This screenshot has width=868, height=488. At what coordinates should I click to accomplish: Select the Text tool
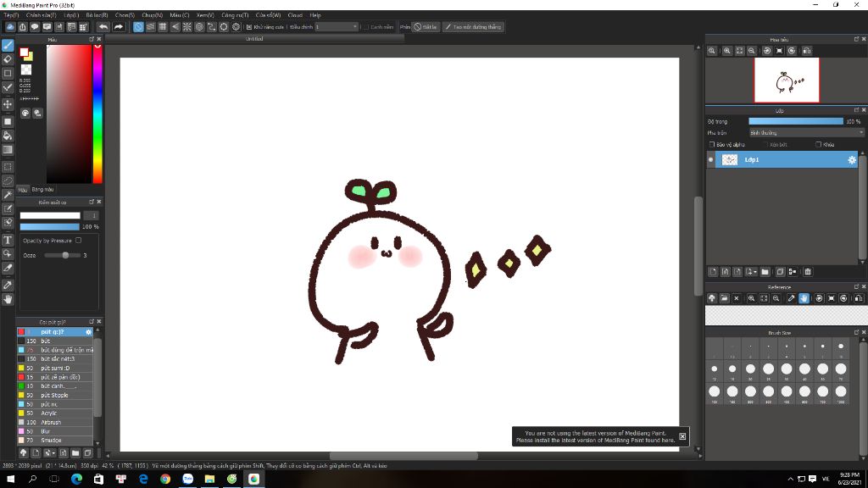click(x=8, y=240)
